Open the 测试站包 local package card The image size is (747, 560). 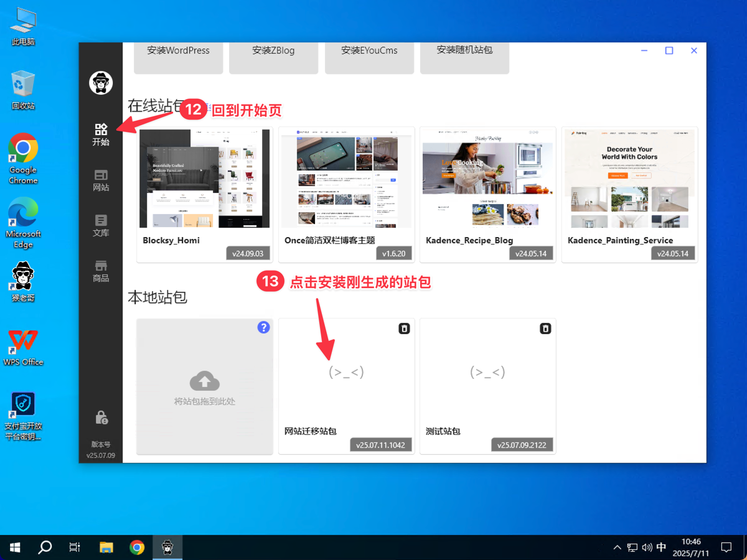pyautogui.click(x=487, y=386)
